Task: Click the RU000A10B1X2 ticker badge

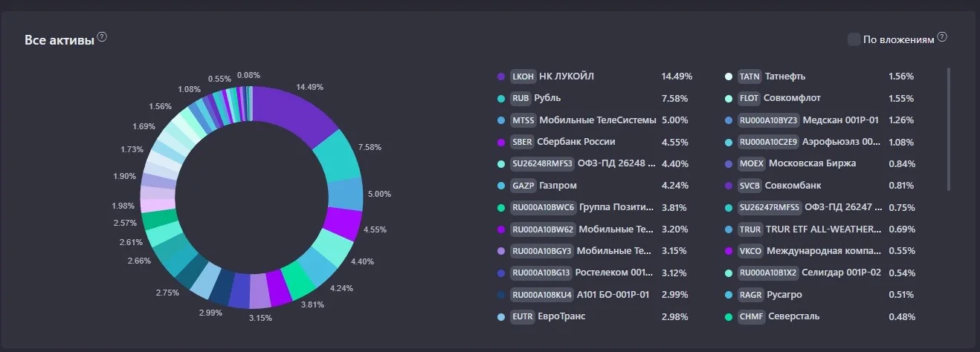Action: click(769, 273)
